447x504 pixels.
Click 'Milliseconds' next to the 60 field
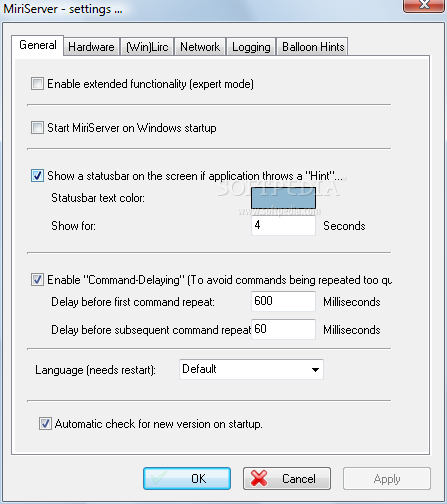click(x=352, y=330)
